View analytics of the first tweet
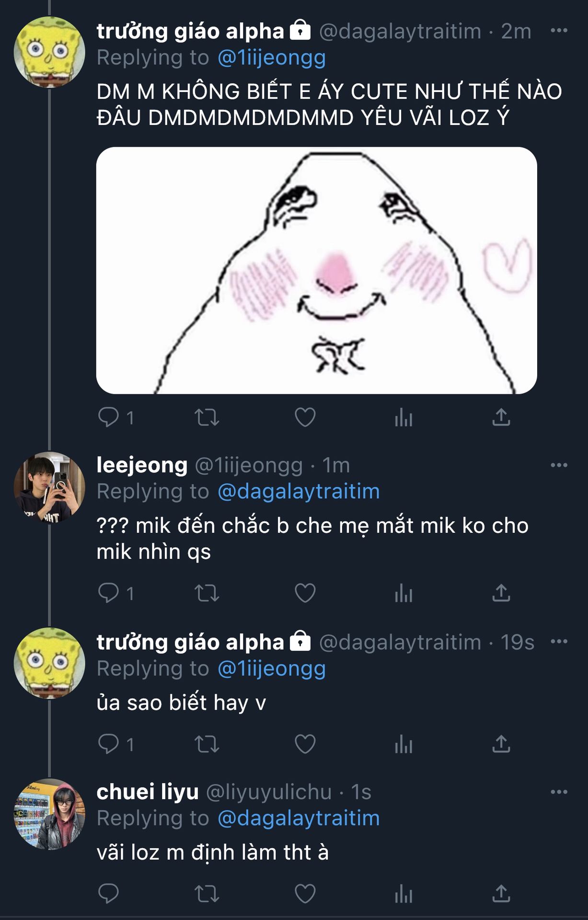 403,418
